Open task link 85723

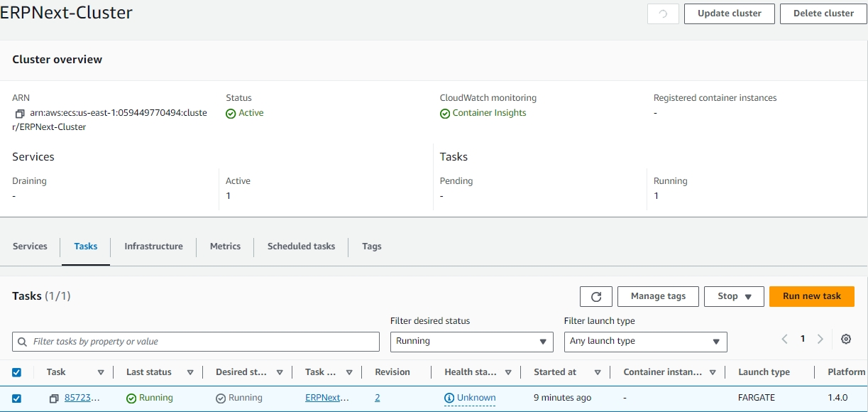pos(82,398)
